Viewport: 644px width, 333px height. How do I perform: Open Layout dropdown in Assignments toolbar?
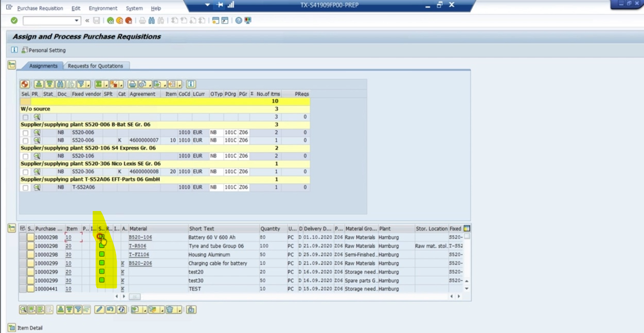coord(180,84)
